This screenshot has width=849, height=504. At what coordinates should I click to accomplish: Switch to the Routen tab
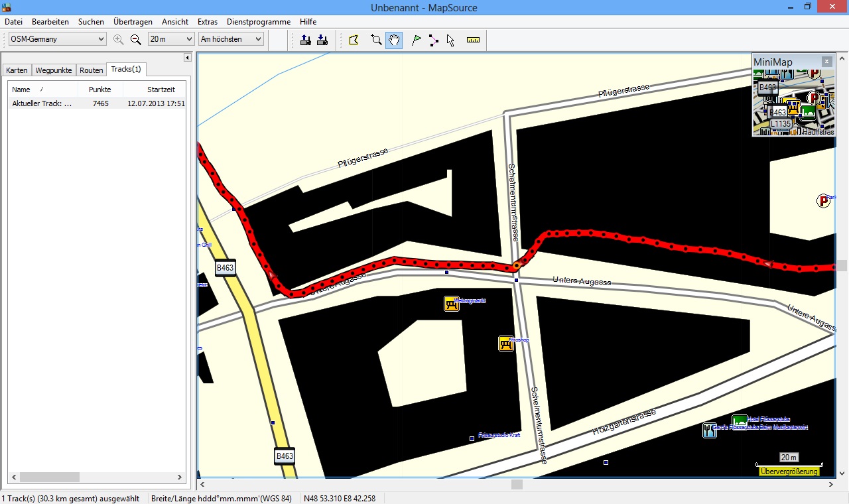click(92, 70)
